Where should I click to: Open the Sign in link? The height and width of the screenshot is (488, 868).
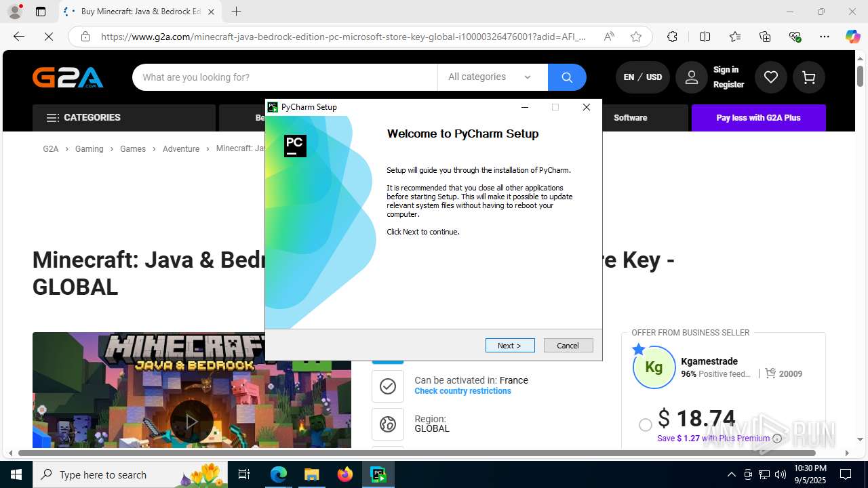point(726,70)
